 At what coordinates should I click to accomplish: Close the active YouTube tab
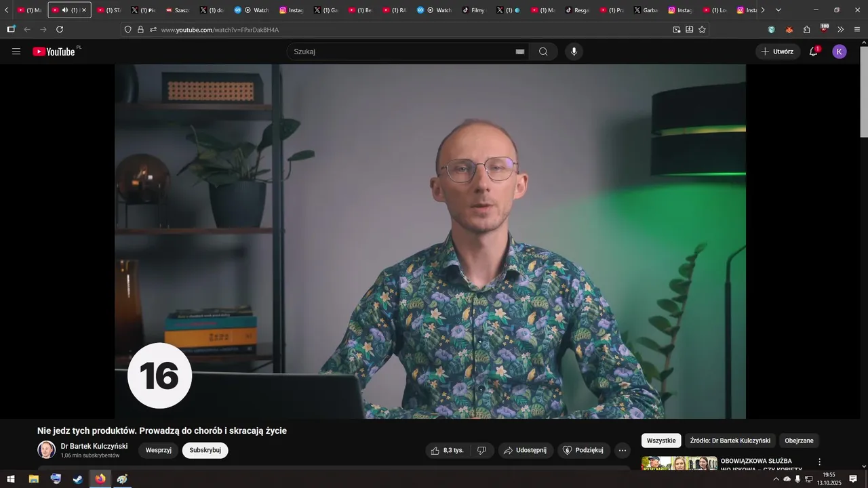84,10
